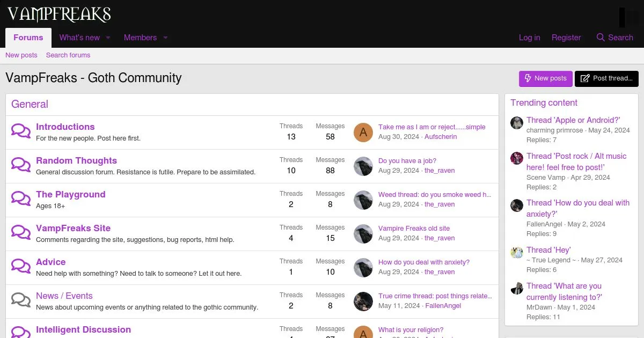This screenshot has width=644, height=338.
Task: Open the News / Events forum
Action: tap(64, 296)
